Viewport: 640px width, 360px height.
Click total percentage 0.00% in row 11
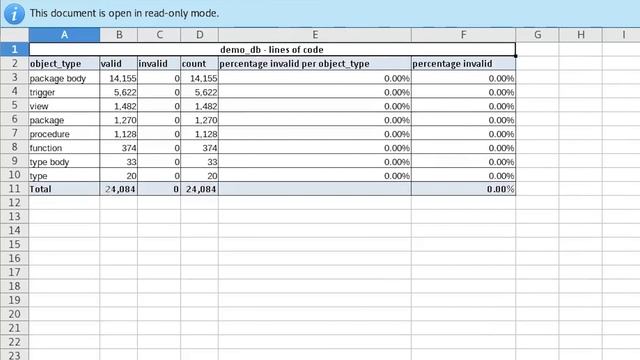click(x=463, y=189)
